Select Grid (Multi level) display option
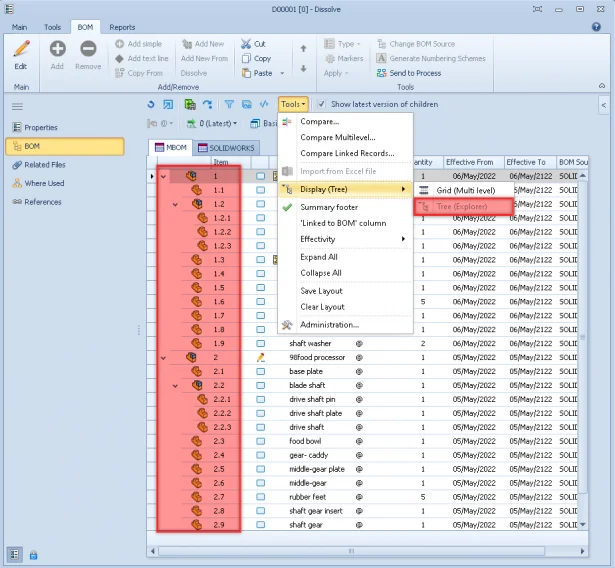 (x=465, y=190)
